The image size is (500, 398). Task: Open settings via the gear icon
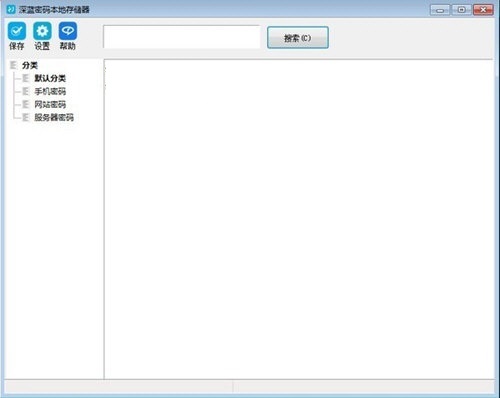point(42,31)
